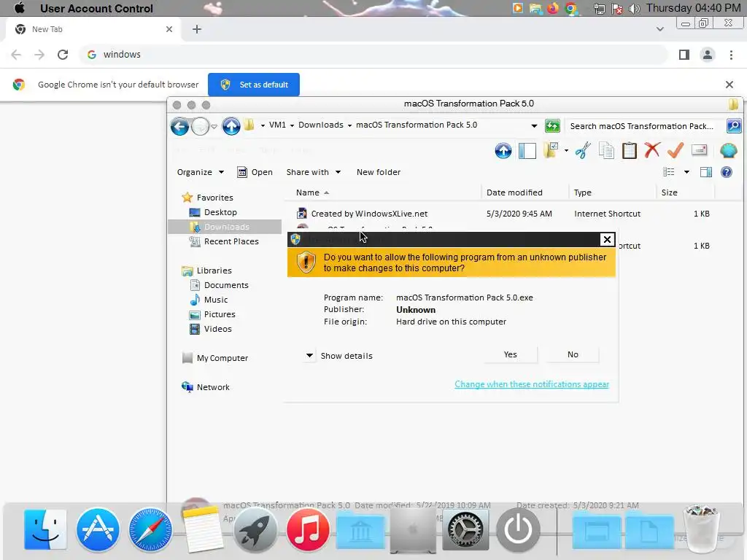Open the recent locations dropdown next to forward button
Viewport: 747px width, 560px height.
tap(214, 127)
